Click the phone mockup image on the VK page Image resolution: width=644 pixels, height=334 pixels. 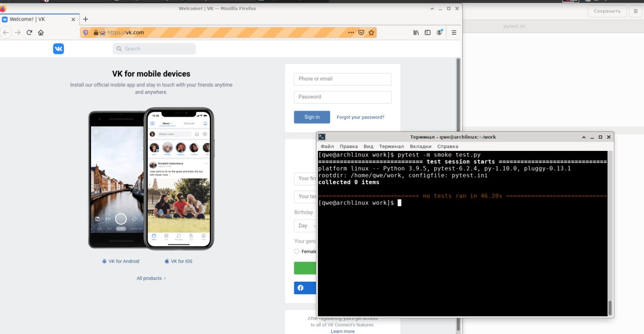point(151,179)
